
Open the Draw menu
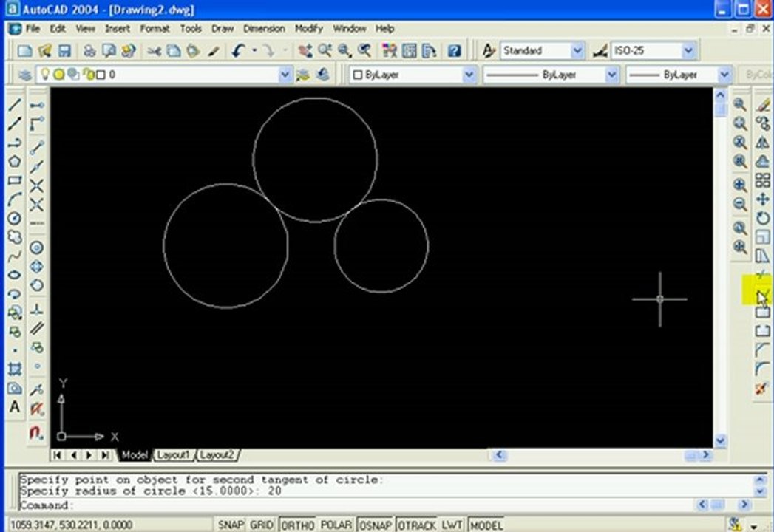[x=222, y=29]
